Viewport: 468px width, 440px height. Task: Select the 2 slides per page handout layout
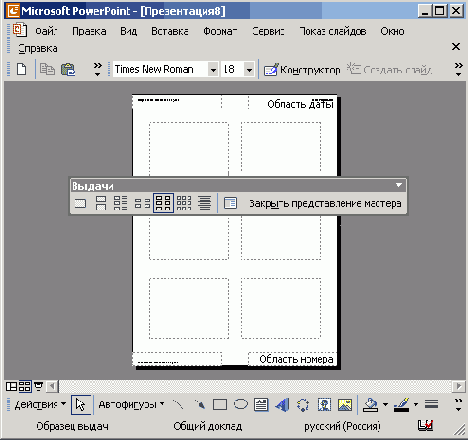pyautogui.click(x=101, y=203)
